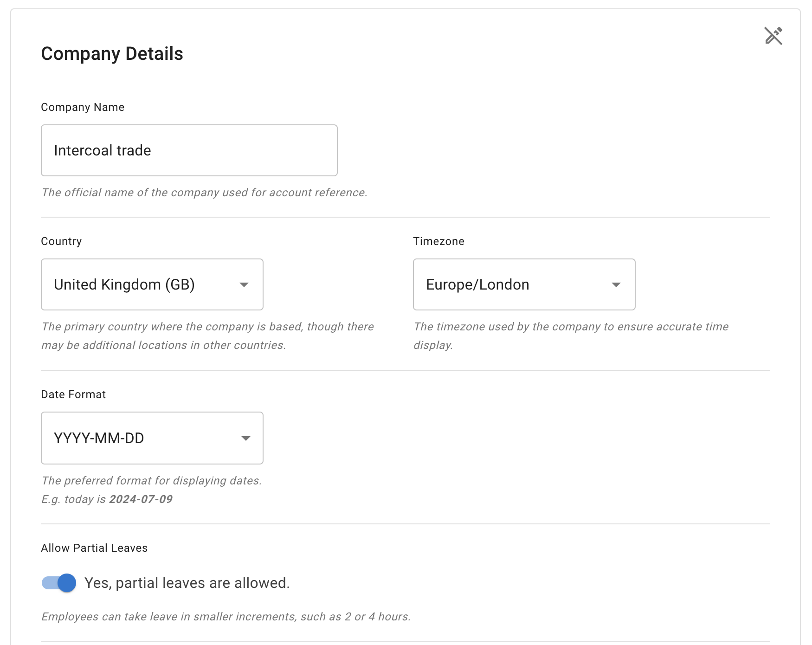Click the 'Company Details' heading

point(111,54)
